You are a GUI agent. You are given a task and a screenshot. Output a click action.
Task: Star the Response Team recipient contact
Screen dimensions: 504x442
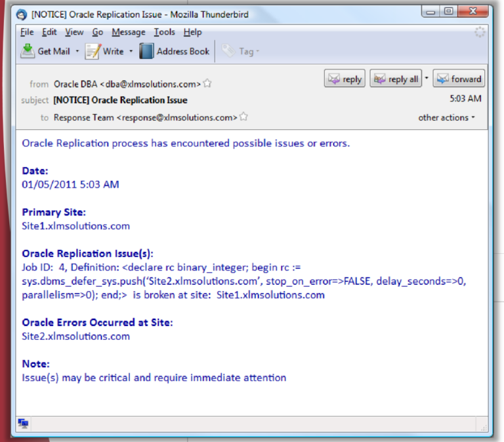[x=243, y=117]
